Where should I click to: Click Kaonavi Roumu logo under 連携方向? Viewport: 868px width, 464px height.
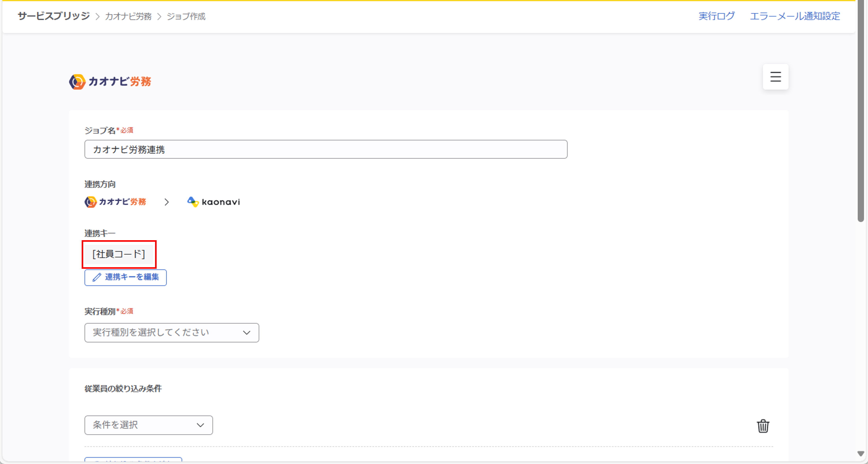tap(115, 202)
